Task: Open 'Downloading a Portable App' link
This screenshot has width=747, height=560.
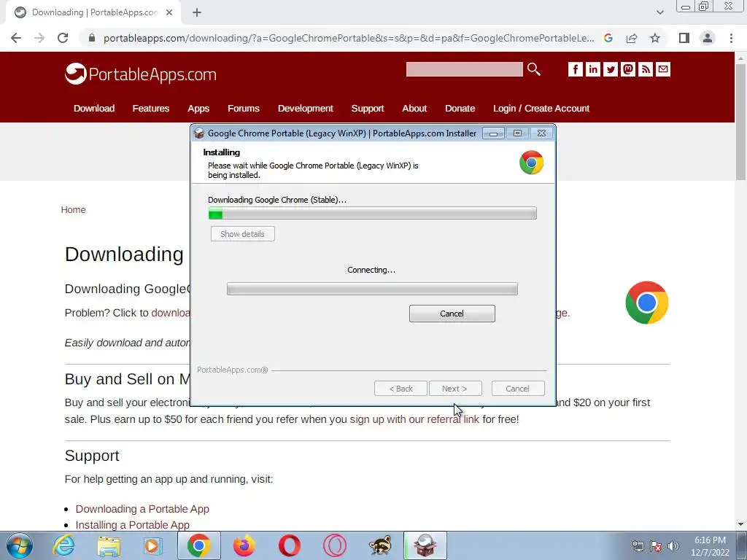Action: (142, 509)
